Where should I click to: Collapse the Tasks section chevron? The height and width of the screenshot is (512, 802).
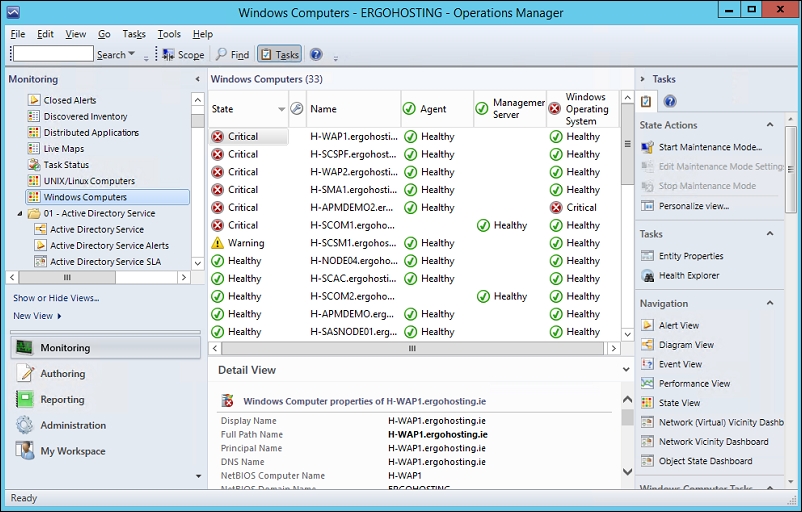[770, 234]
